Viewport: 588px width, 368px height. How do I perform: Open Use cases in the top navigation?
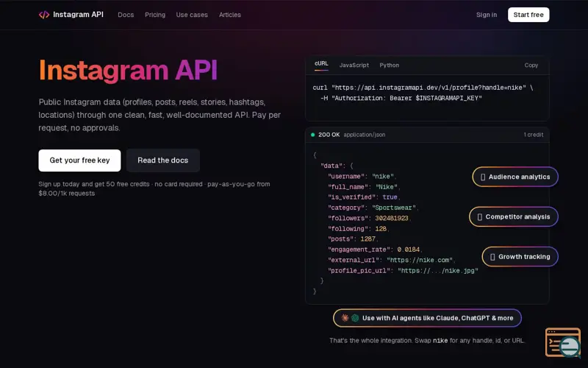[x=192, y=15]
